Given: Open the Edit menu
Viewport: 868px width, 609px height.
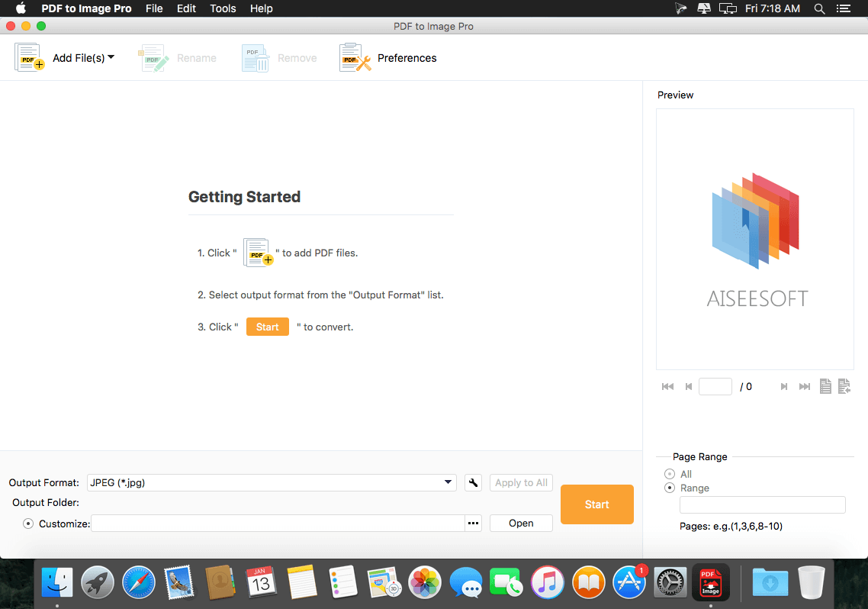Looking at the screenshot, I should [186, 8].
